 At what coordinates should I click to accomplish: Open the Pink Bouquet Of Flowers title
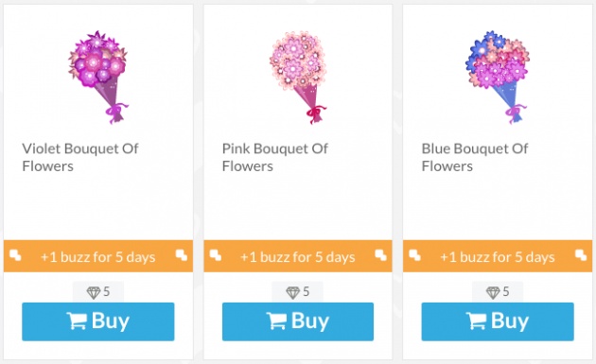274,157
